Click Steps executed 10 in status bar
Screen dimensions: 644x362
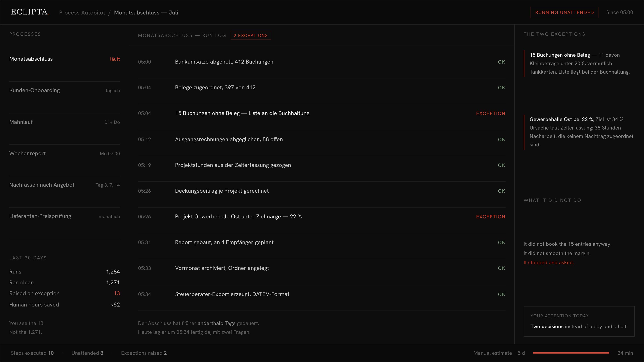[32, 353]
